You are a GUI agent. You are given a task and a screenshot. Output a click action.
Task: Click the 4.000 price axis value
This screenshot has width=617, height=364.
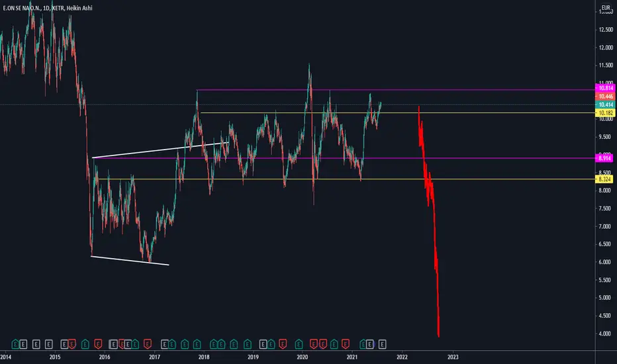605,334
